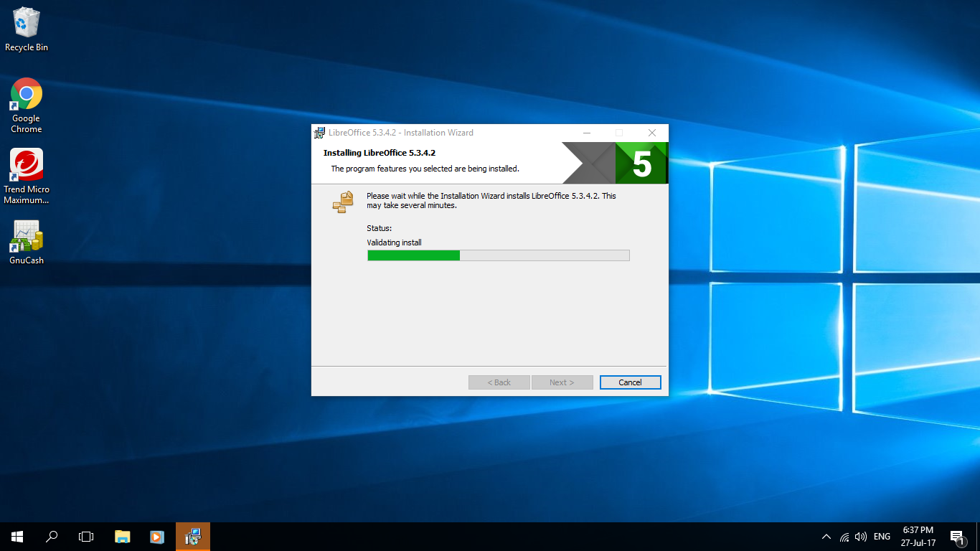Click the LibreOffice installer title bar icon
980x551 pixels.
[320, 133]
